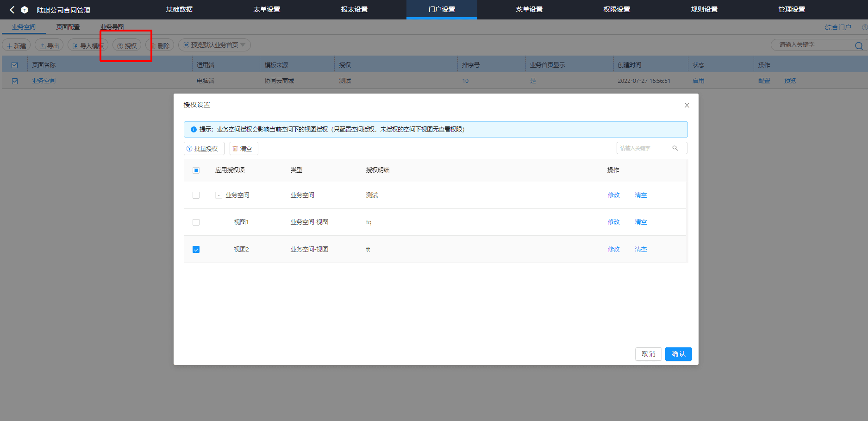Viewport: 868px width, 421px height.
Task: Select the 业务空间 sub-tab
Action: pyautogui.click(x=24, y=27)
